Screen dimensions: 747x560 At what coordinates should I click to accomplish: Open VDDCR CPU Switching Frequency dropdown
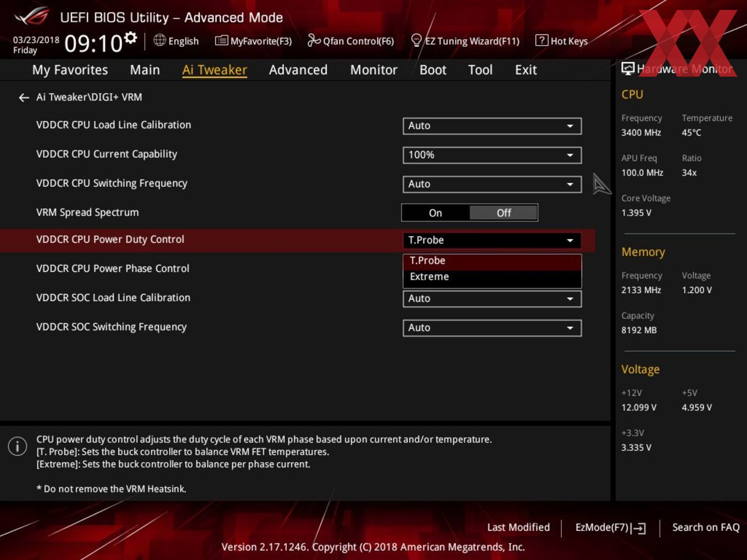click(492, 184)
